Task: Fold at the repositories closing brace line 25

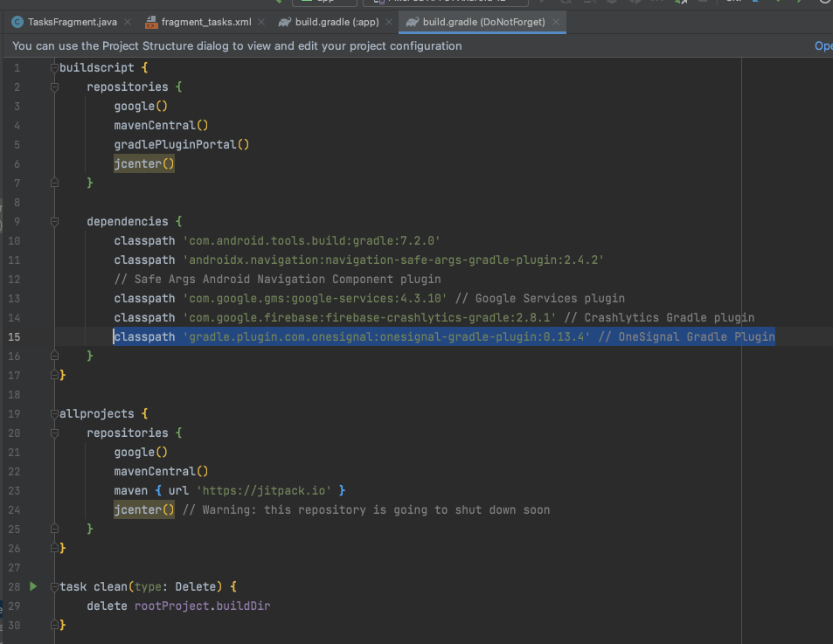Action: [54, 529]
